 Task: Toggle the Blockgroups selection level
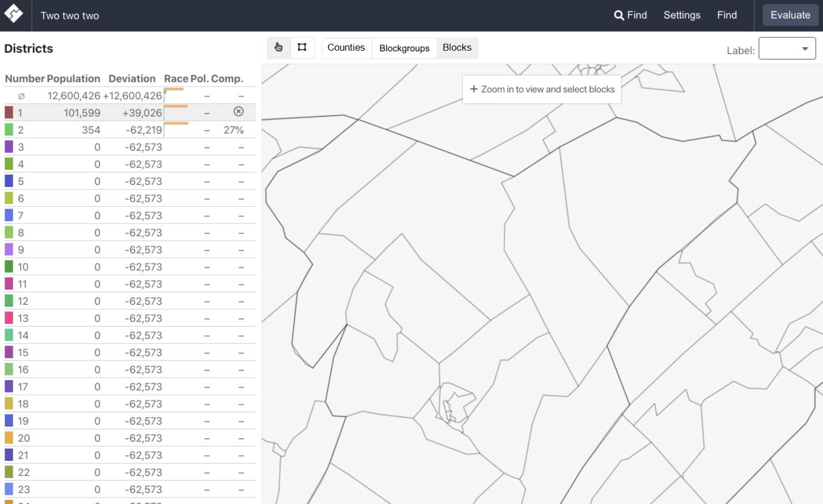coord(404,48)
